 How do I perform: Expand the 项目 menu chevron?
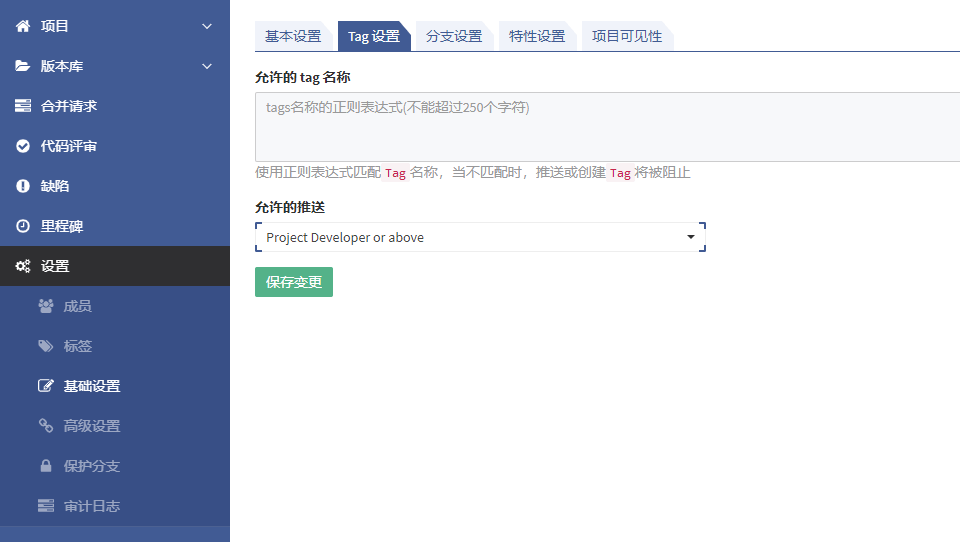207,26
